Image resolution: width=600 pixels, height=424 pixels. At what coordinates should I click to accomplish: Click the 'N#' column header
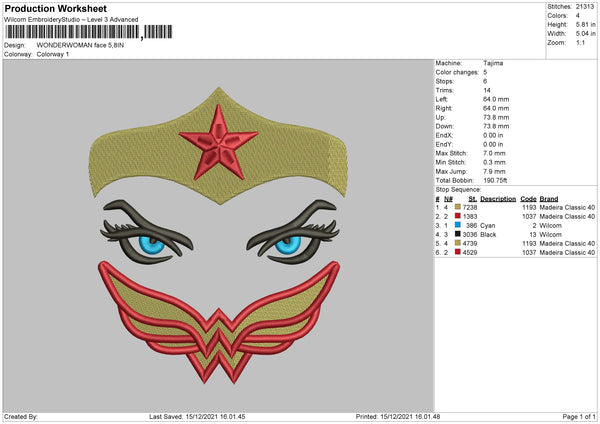click(448, 199)
